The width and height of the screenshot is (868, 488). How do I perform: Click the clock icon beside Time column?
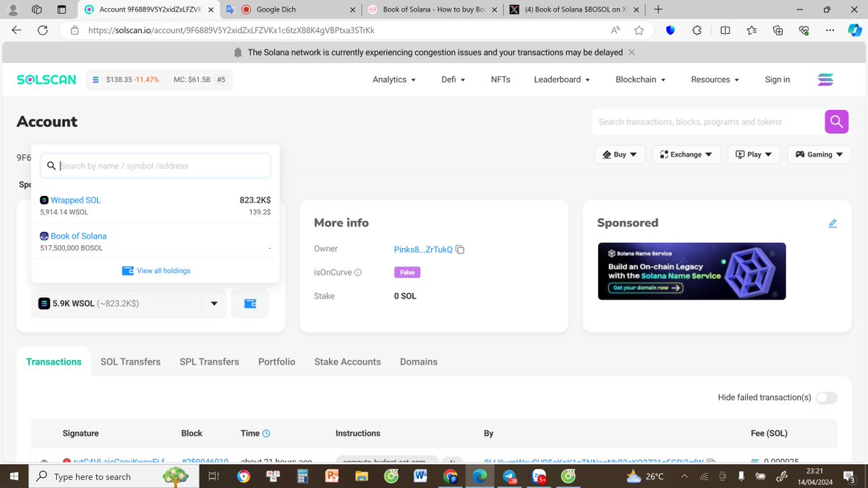tap(266, 434)
